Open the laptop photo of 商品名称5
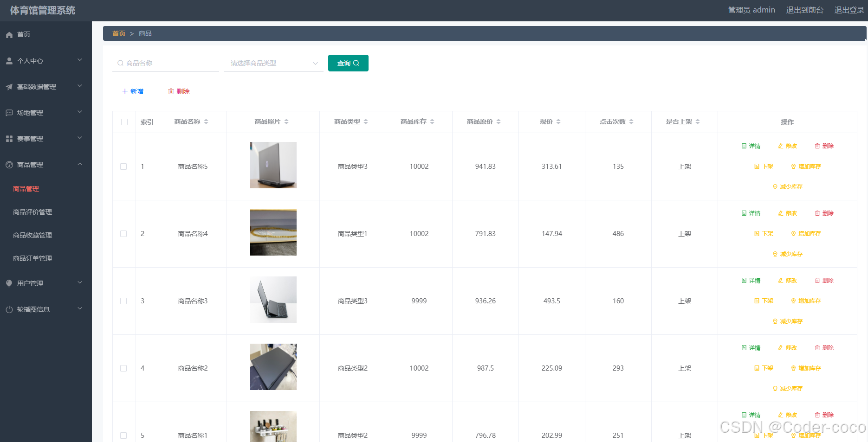This screenshot has height=442, width=868. (x=273, y=165)
